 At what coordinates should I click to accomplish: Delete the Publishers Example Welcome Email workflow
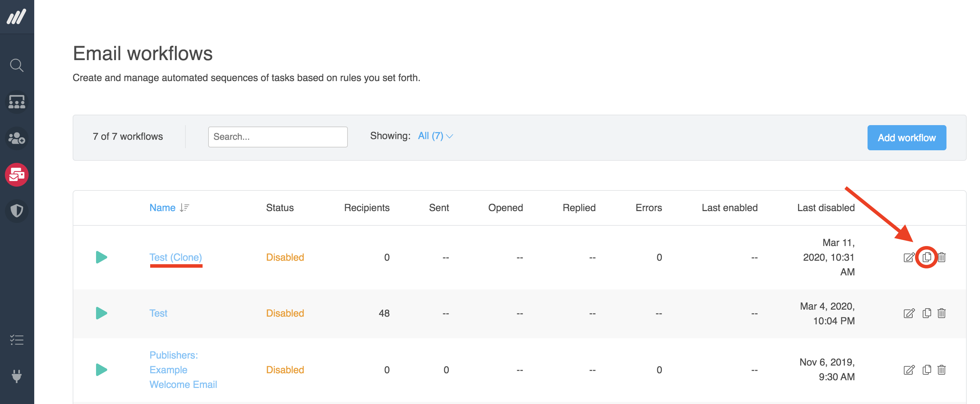coord(942,370)
